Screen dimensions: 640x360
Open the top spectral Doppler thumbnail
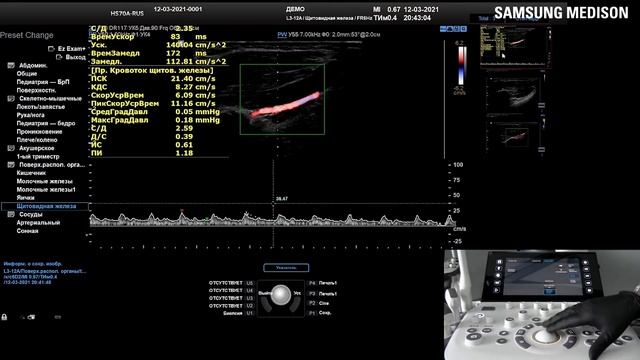click(515, 46)
